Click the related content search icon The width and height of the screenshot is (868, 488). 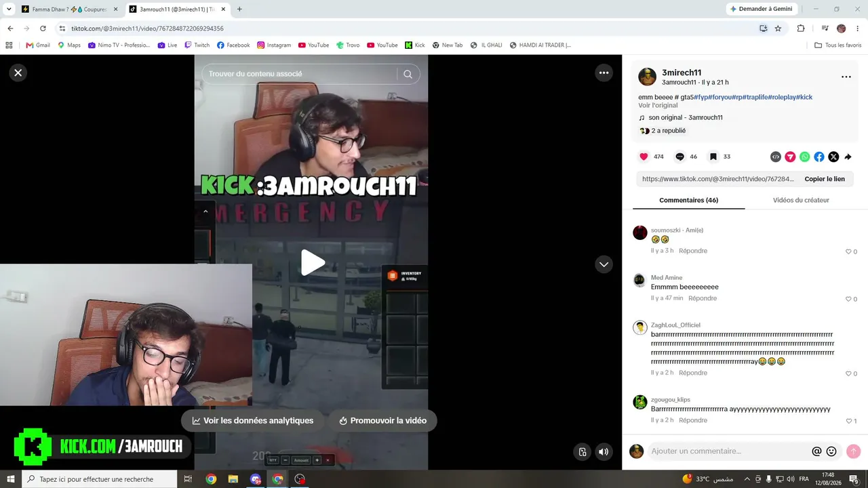tap(408, 74)
